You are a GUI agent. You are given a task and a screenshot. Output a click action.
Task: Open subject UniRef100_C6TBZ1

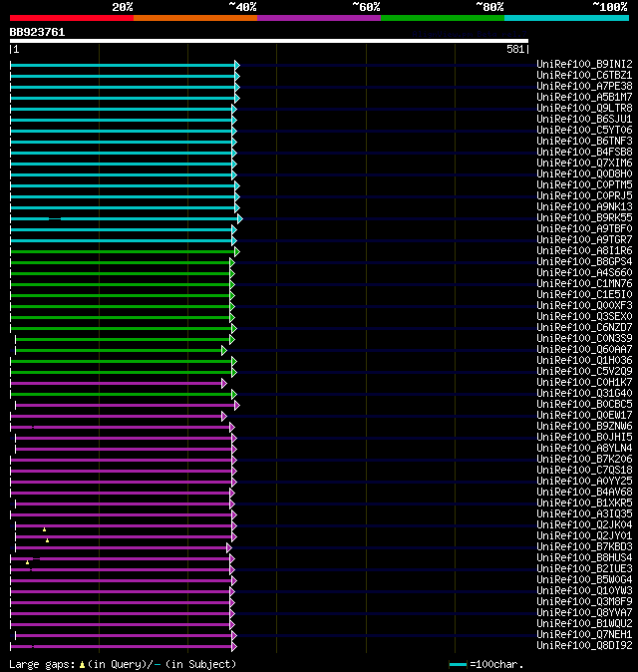click(x=584, y=76)
